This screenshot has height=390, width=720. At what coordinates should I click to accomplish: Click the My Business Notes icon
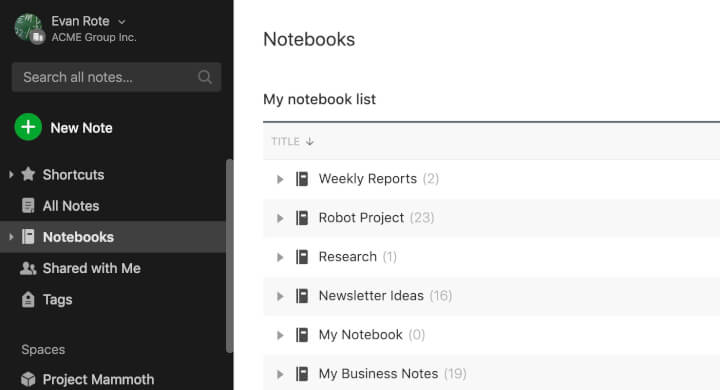302,374
